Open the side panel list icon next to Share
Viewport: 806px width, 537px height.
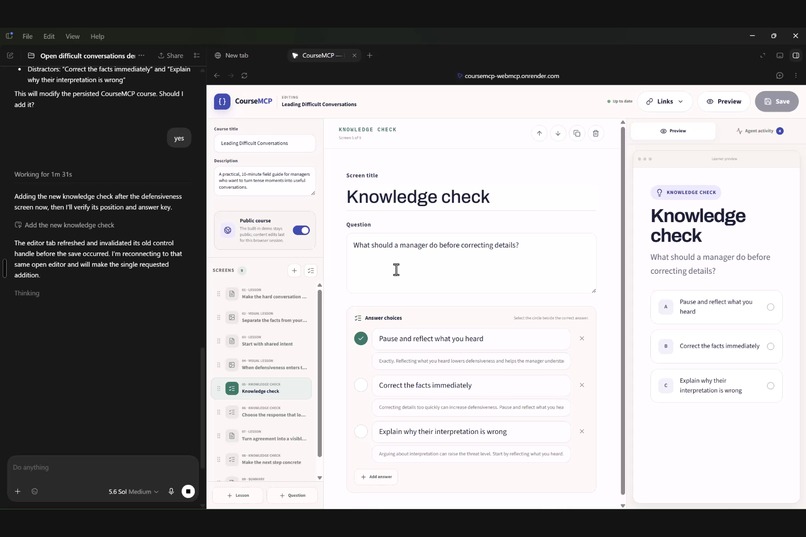(x=196, y=55)
